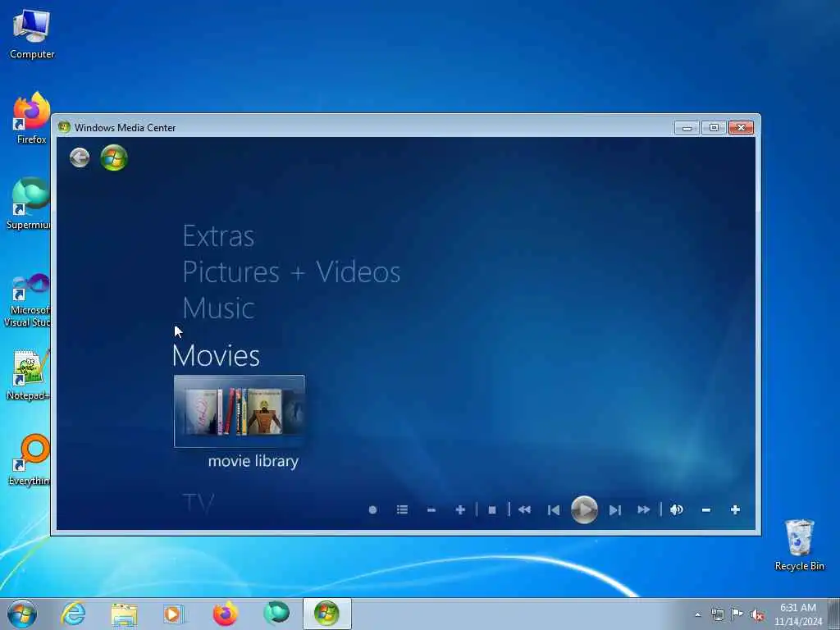Select the Recycle Bin desktop icon
Image resolution: width=840 pixels, height=630 pixels.
(800, 545)
